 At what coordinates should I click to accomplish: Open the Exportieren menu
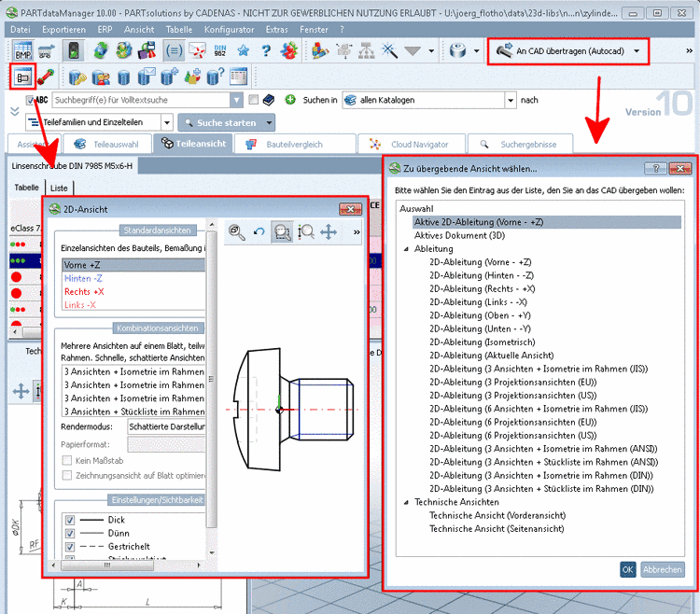63,30
